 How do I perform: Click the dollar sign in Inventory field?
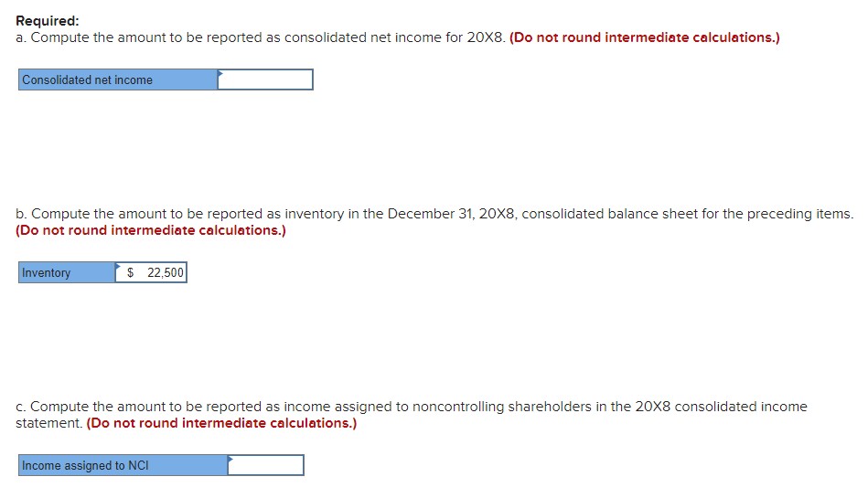(130, 273)
